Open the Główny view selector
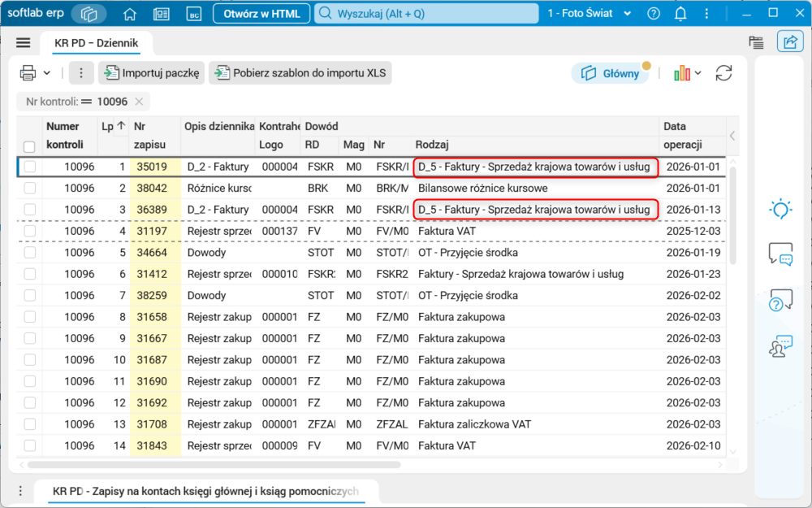Screen dimensions: 812x508 [x=610, y=74]
